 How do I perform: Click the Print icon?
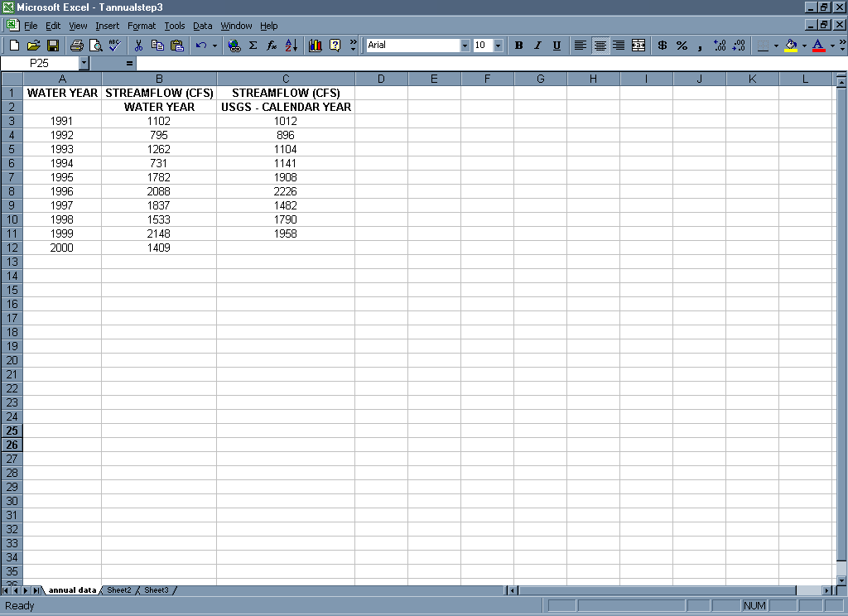pyautogui.click(x=76, y=46)
